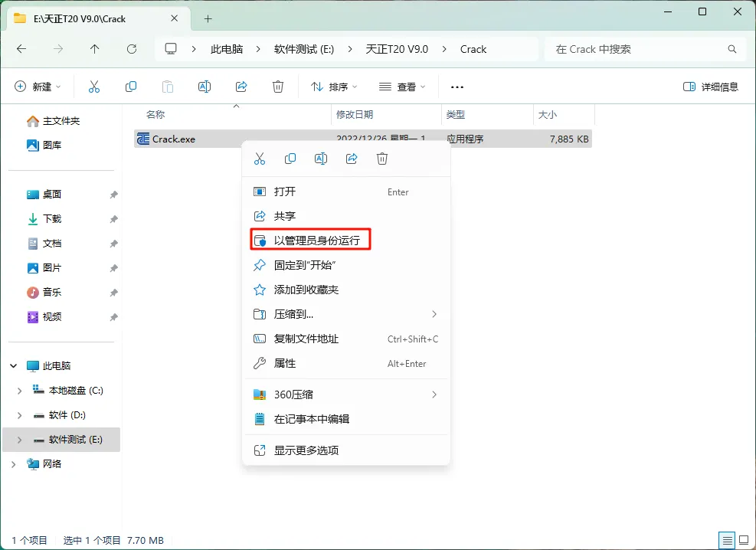The image size is (756, 550).
Task: Click the Paste icon in the toolbar
Action: [x=167, y=87]
